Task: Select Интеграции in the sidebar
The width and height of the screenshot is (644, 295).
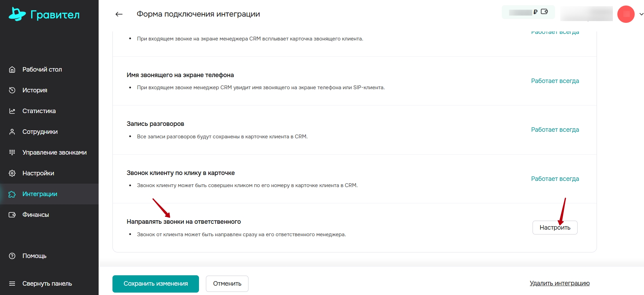Action: (x=40, y=194)
